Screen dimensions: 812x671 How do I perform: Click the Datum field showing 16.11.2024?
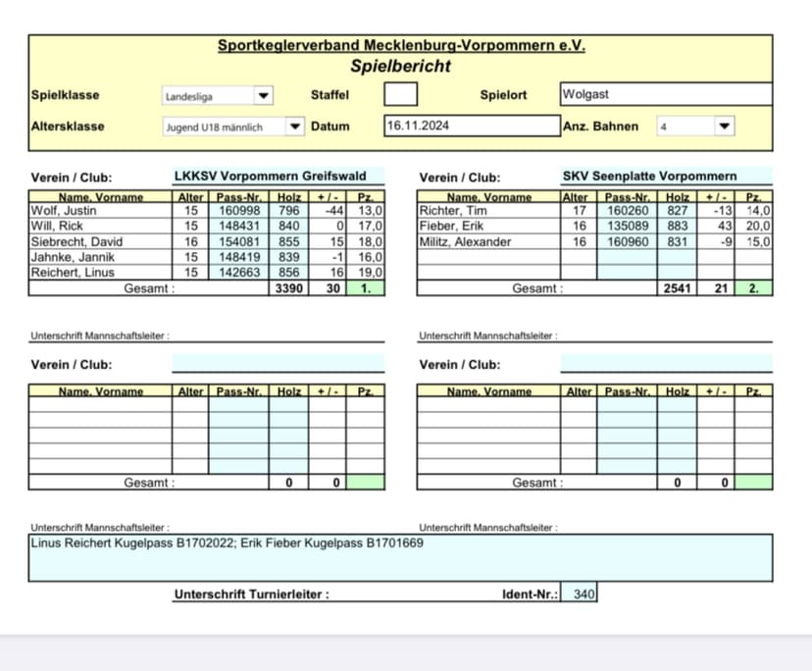[x=472, y=126]
